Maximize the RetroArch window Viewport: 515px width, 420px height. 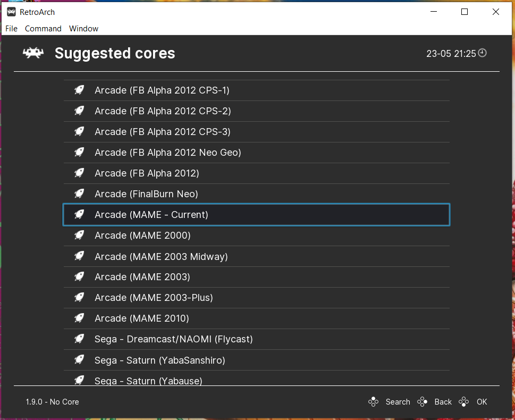click(465, 12)
